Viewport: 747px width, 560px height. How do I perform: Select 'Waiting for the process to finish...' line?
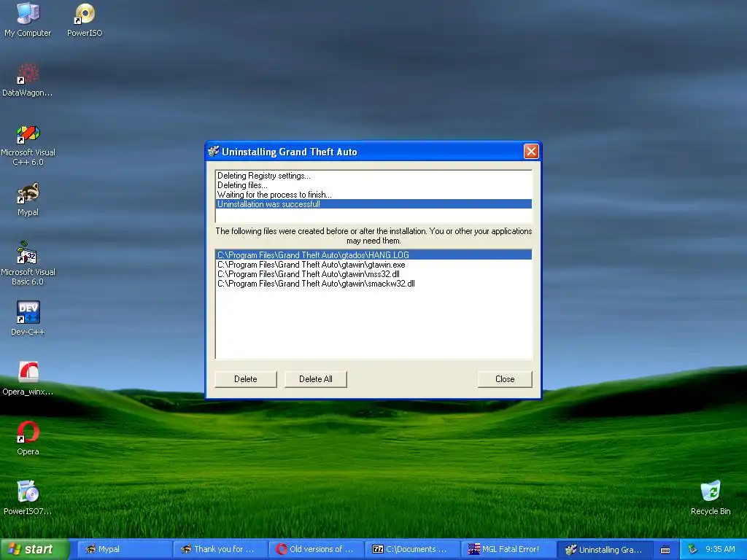373,194
